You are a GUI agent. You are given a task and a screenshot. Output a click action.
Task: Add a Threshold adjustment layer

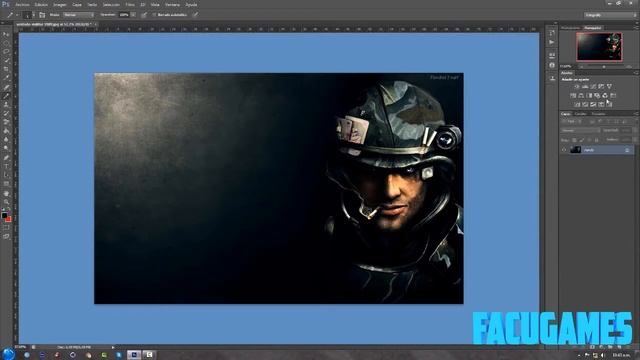pos(593,104)
